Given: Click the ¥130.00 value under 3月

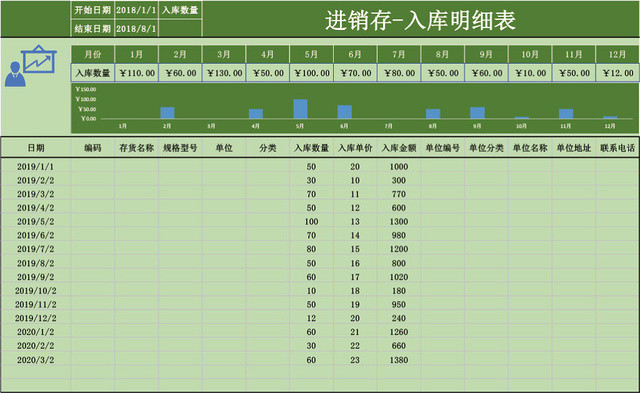Looking at the screenshot, I should pyautogui.click(x=224, y=73).
